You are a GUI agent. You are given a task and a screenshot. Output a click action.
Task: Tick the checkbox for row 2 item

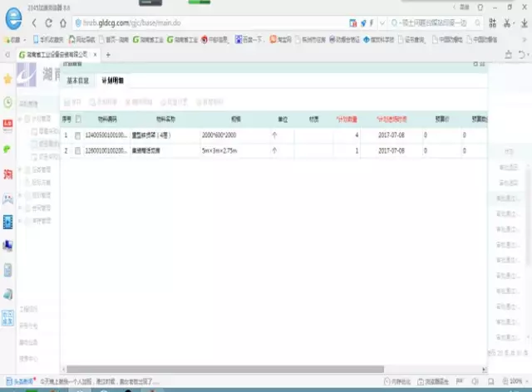point(78,151)
